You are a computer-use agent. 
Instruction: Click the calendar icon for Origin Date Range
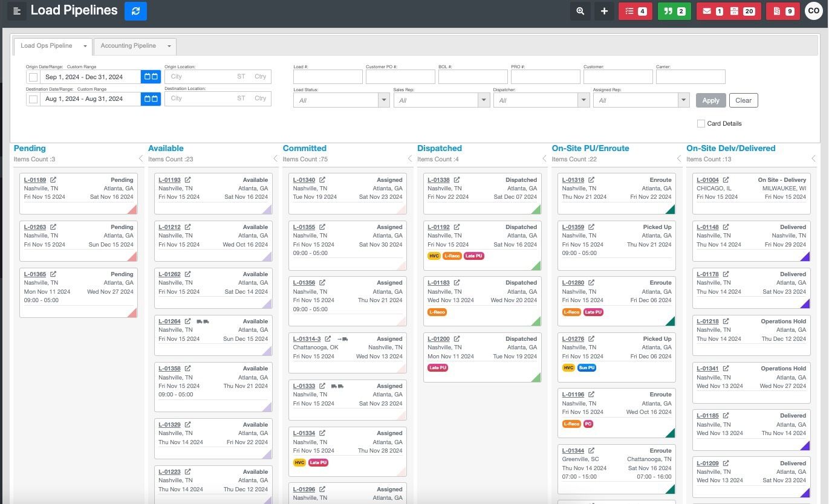click(x=150, y=76)
